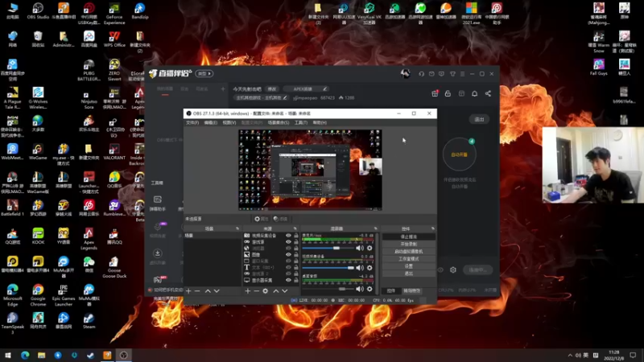Open Microsoft Edge from the taskbar
Image resolution: width=644 pixels, height=362 pixels.
[25, 355]
